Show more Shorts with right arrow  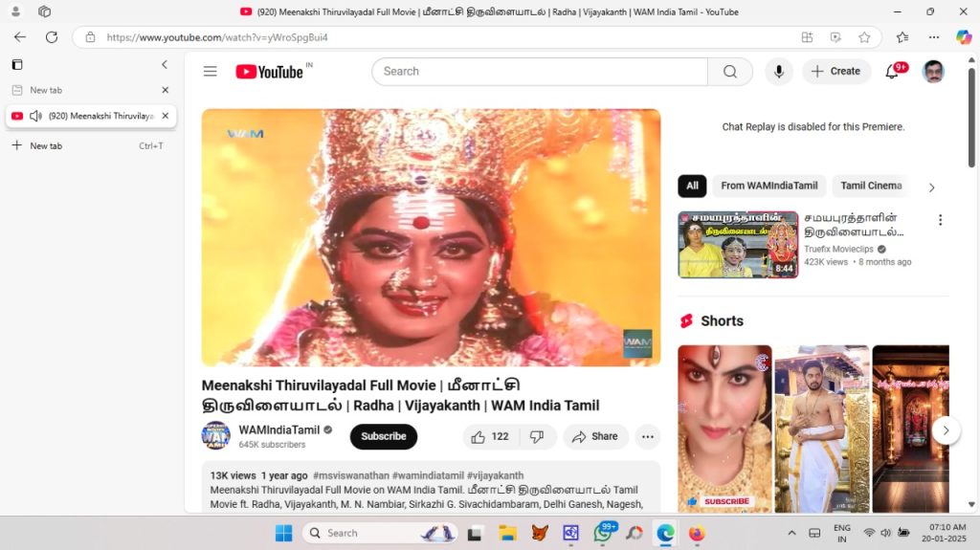tap(946, 430)
